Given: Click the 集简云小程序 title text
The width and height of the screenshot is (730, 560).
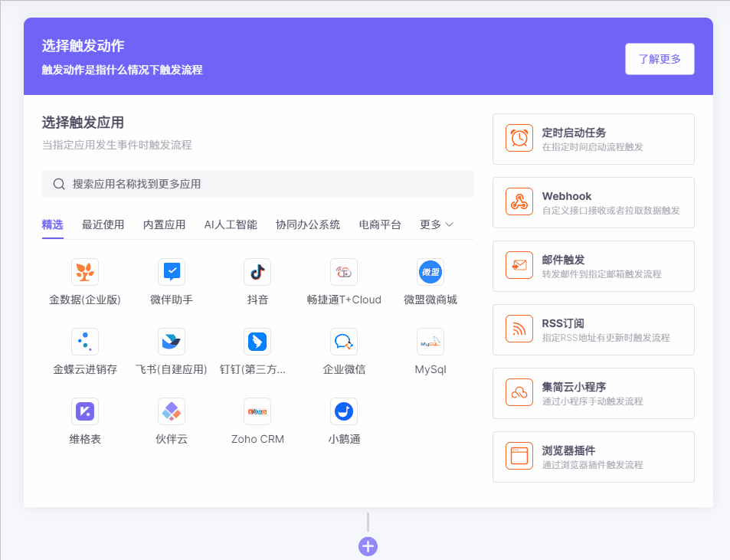Looking at the screenshot, I should 574,387.
